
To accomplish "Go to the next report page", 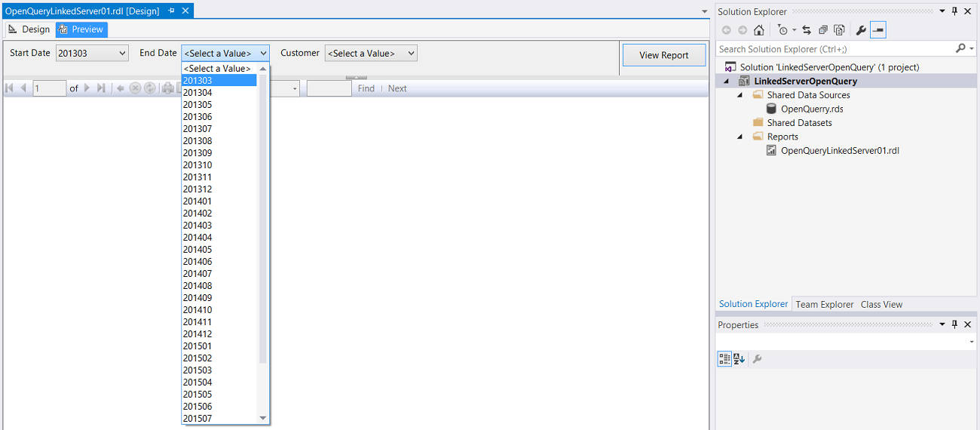I will pyautogui.click(x=87, y=88).
